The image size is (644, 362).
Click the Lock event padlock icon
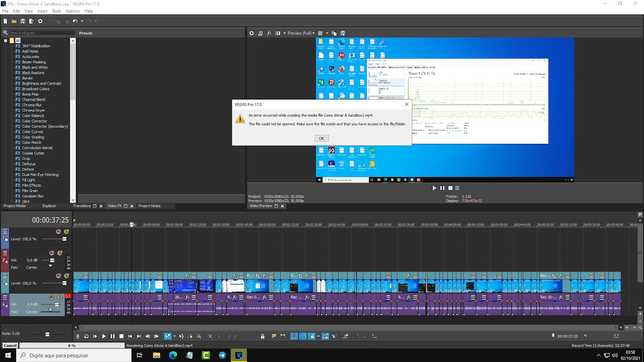263,336
